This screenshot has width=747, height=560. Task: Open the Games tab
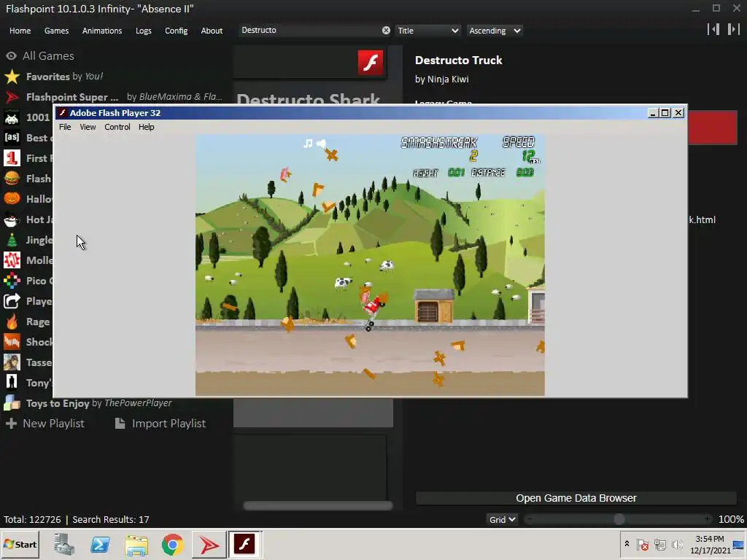click(56, 31)
